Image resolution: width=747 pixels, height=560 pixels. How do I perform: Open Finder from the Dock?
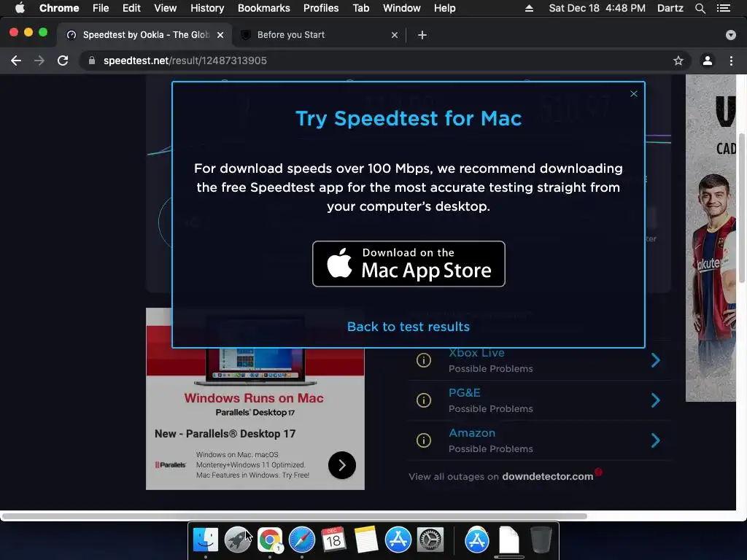pyautogui.click(x=205, y=540)
